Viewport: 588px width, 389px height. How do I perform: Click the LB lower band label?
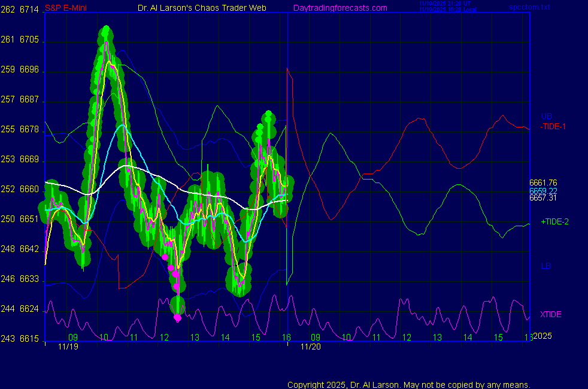click(545, 266)
